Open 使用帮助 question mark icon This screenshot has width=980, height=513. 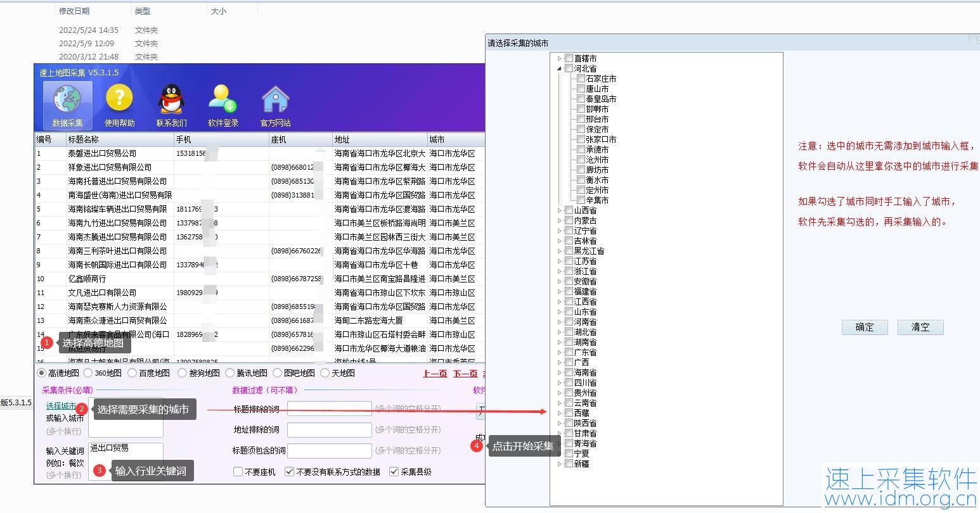click(119, 105)
